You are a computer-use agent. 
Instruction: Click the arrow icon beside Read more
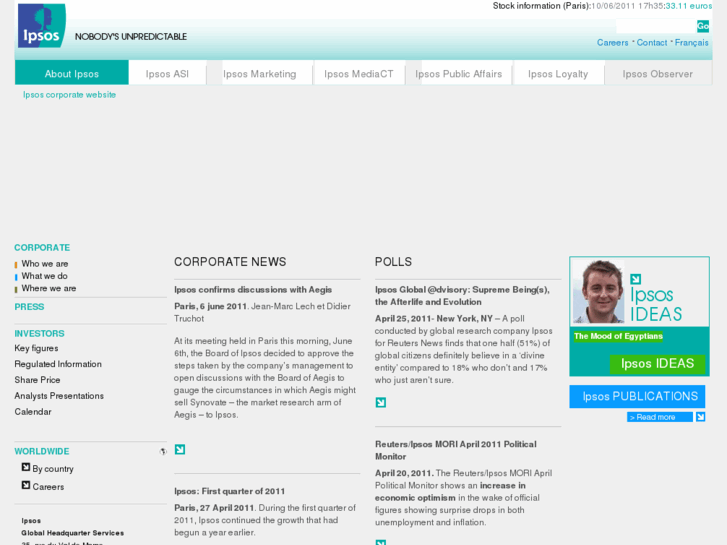pos(701,417)
